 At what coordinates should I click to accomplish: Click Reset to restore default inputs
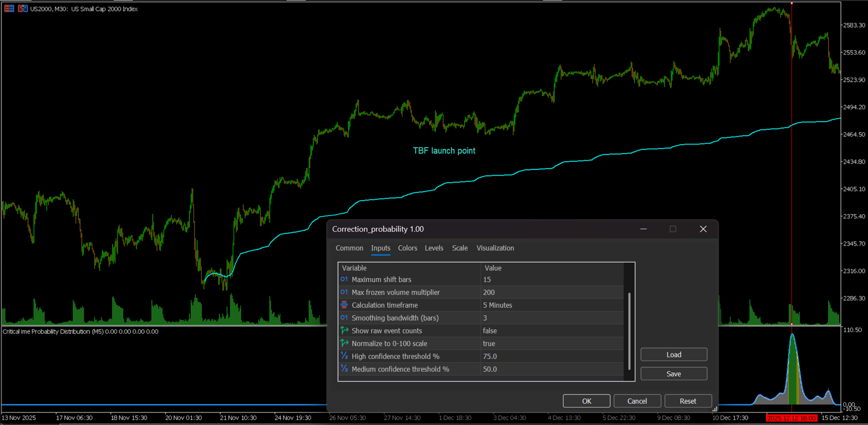click(x=688, y=401)
